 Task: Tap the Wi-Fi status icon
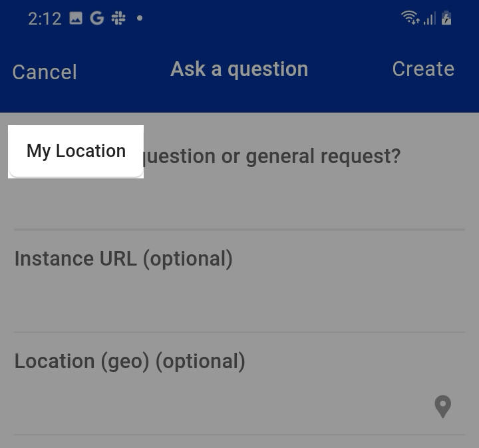(410, 18)
